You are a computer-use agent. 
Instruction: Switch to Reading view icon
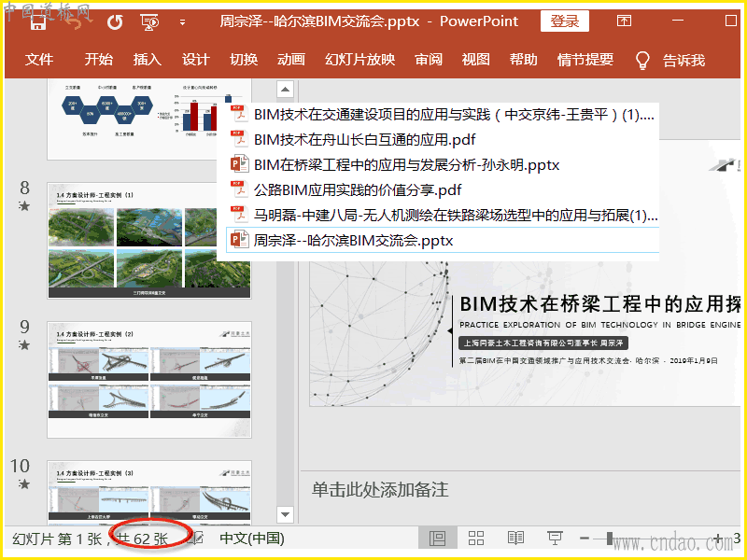click(515, 539)
